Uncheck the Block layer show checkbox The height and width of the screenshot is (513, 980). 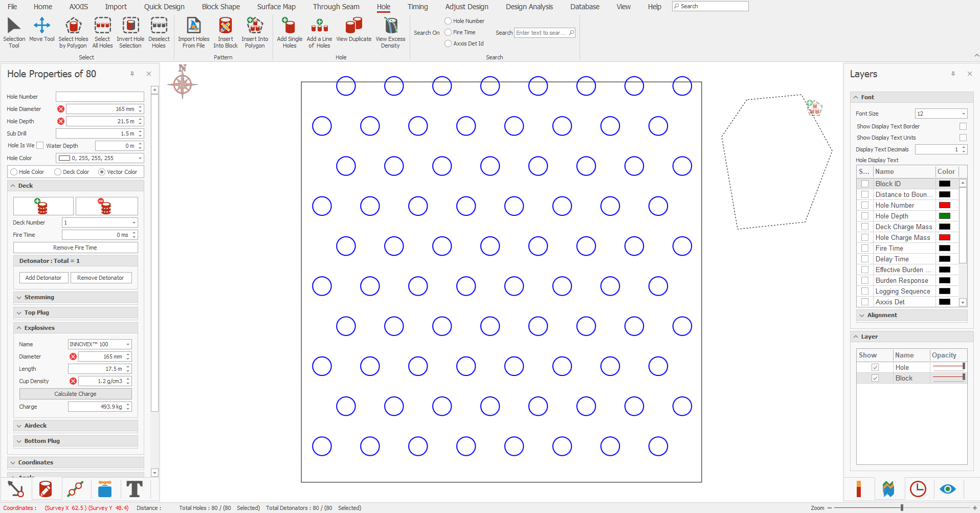pos(875,378)
